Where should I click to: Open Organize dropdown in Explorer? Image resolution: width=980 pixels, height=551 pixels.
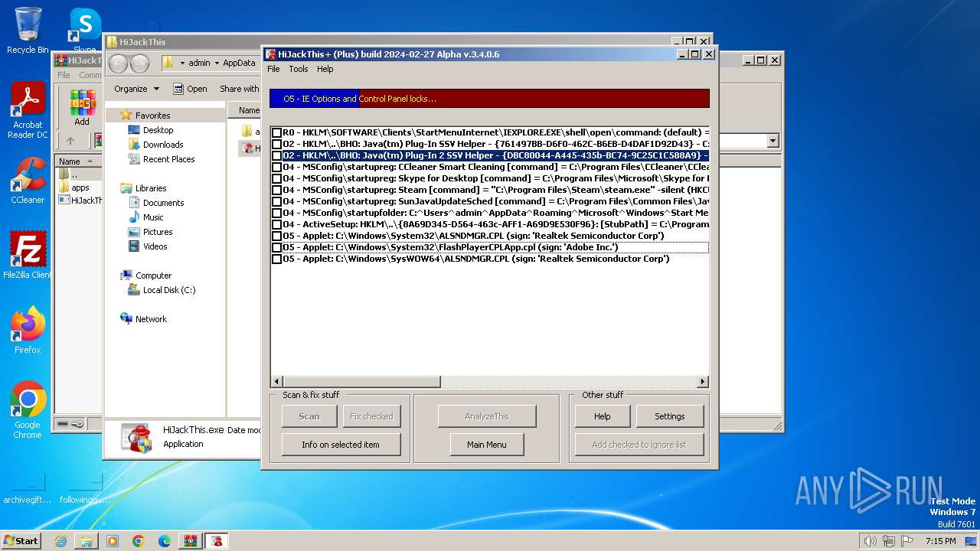136,89
